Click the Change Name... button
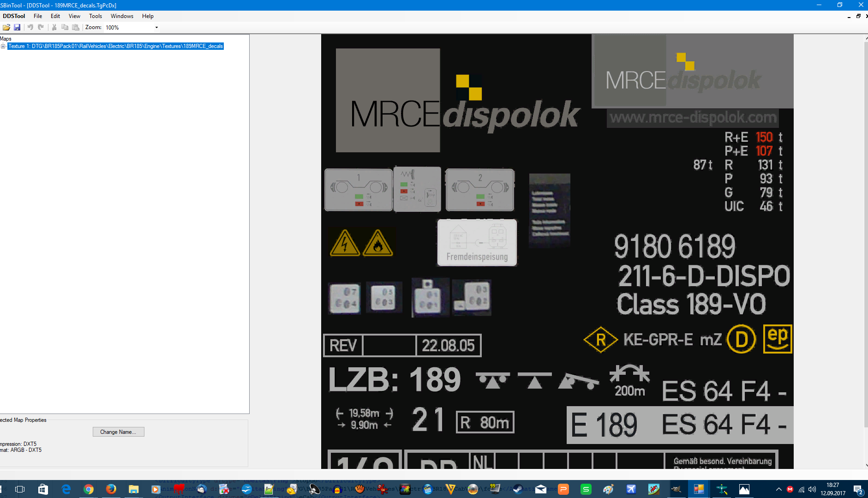Image resolution: width=868 pixels, height=498 pixels. click(118, 432)
